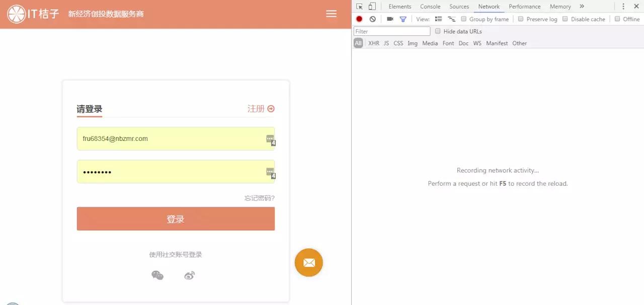Switch to the Console tab
Image resolution: width=644 pixels, height=305 pixels.
[x=430, y=6]
